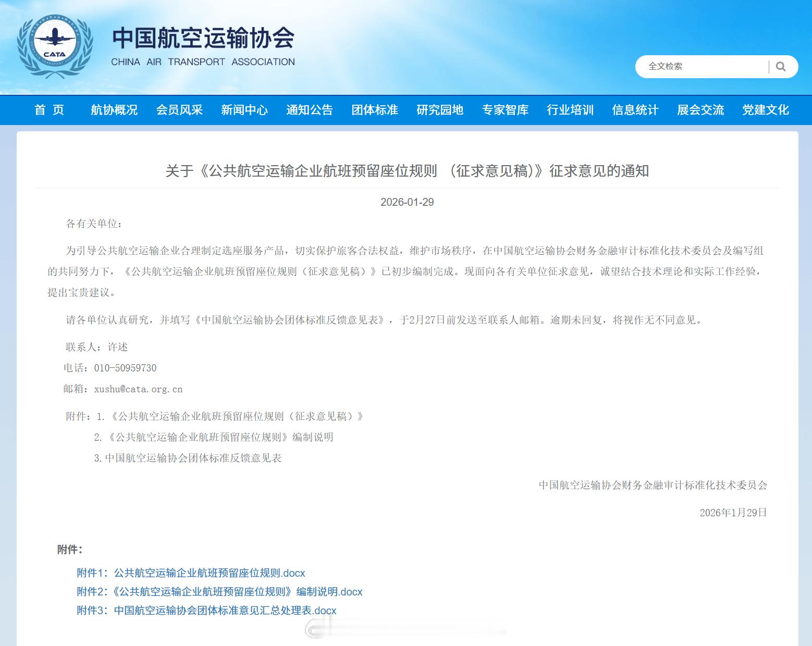Click the salutation 各有关单位：

click(94, 224)
